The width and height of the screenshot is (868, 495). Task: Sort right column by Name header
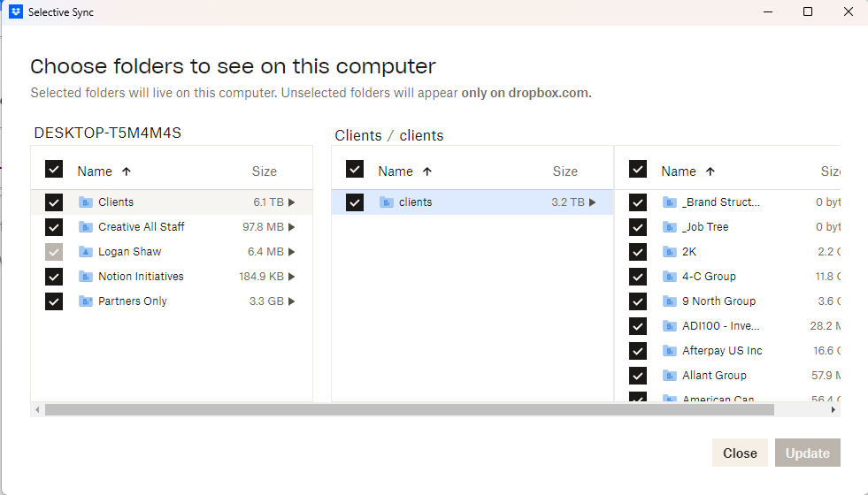[x=679, y=171]
